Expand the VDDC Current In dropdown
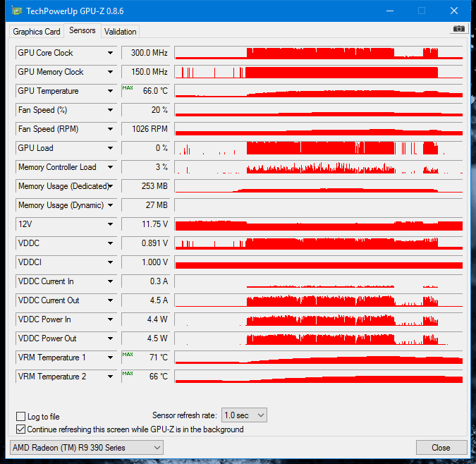 pyautogui.click(x=110, y=281)
